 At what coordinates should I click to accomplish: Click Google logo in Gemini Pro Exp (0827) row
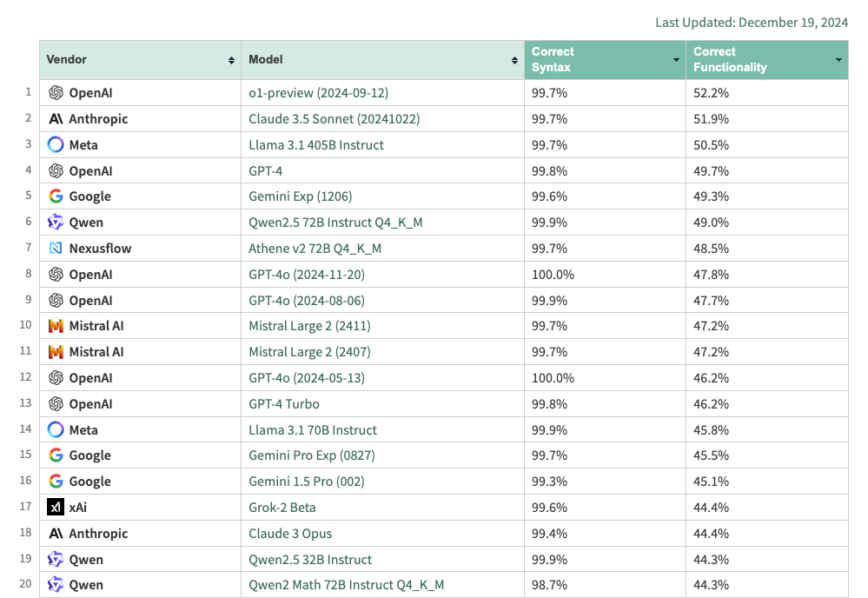click(x=56, y=455)
